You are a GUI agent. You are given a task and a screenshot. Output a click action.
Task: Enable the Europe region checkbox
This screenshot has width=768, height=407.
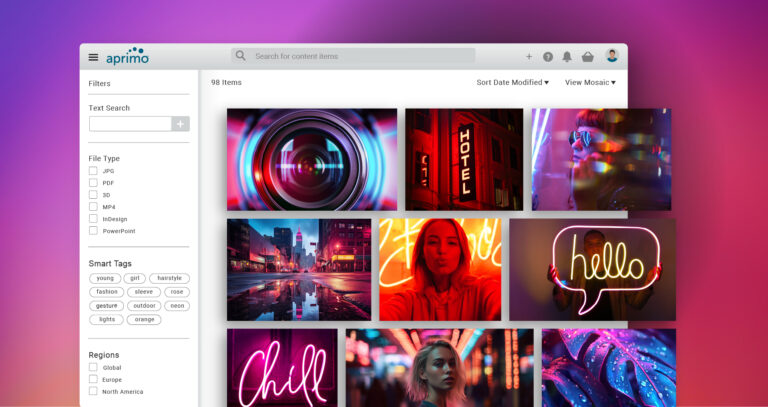[93, 380]
